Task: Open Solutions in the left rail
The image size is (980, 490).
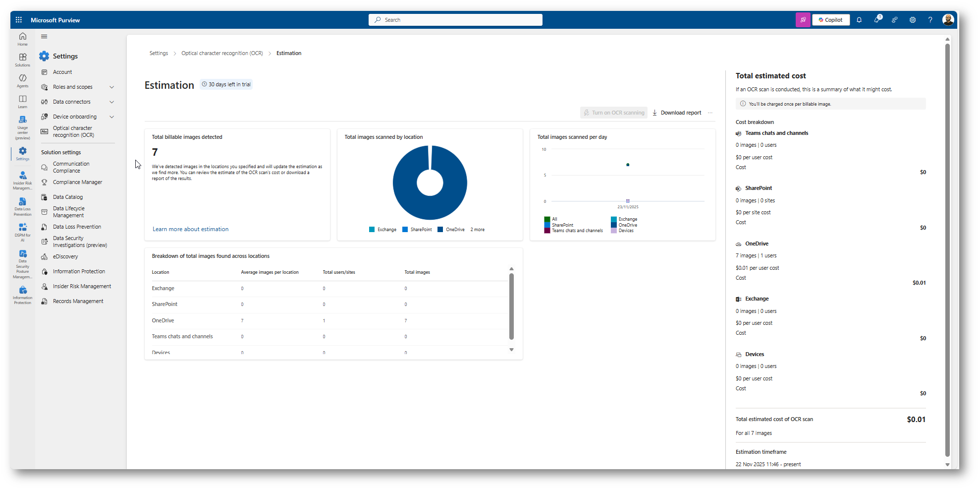Action: [23, 60]
